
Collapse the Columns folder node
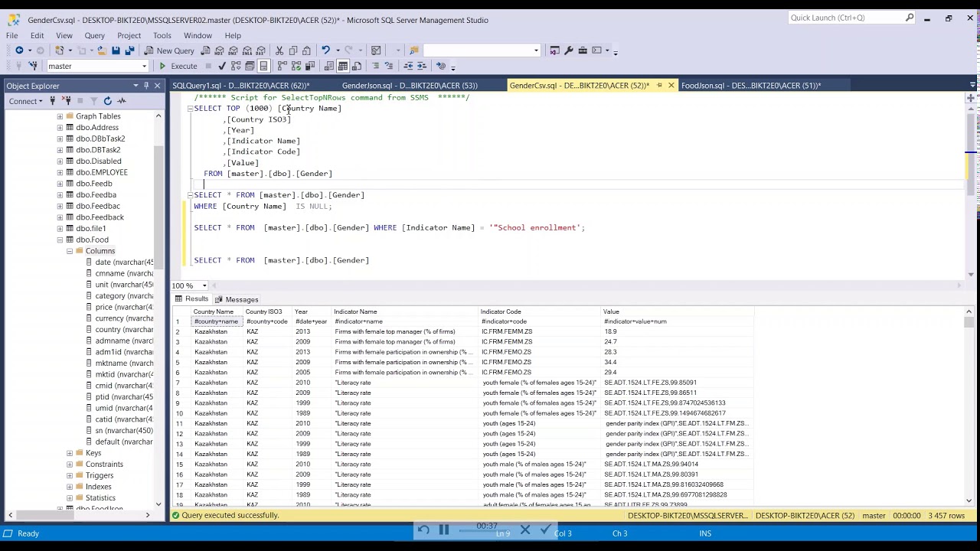70,251
